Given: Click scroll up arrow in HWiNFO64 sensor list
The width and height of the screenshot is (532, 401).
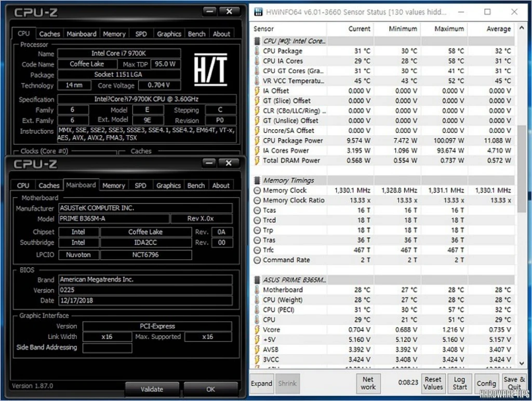Looking at the screenshot, I should tap(522, 28).
